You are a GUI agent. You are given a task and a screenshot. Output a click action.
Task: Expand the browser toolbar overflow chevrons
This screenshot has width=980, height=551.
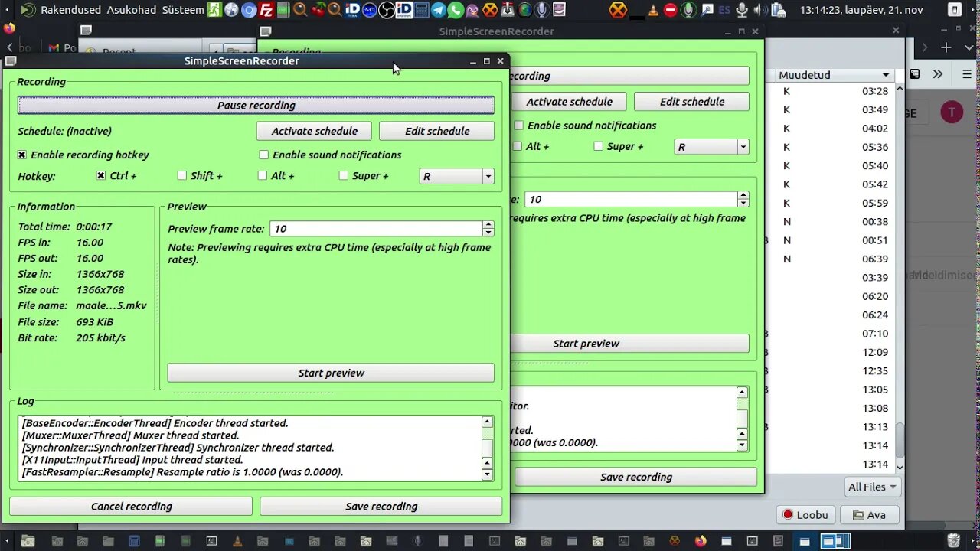(938, 74)
